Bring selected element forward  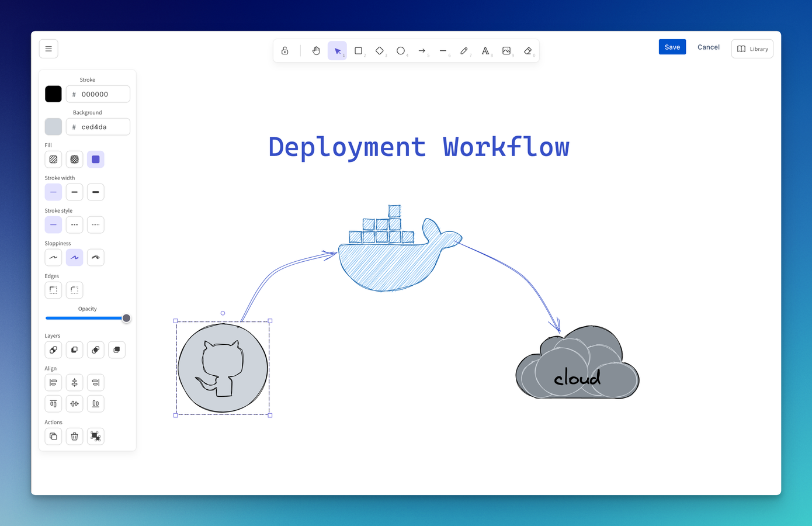click(96, 349)
